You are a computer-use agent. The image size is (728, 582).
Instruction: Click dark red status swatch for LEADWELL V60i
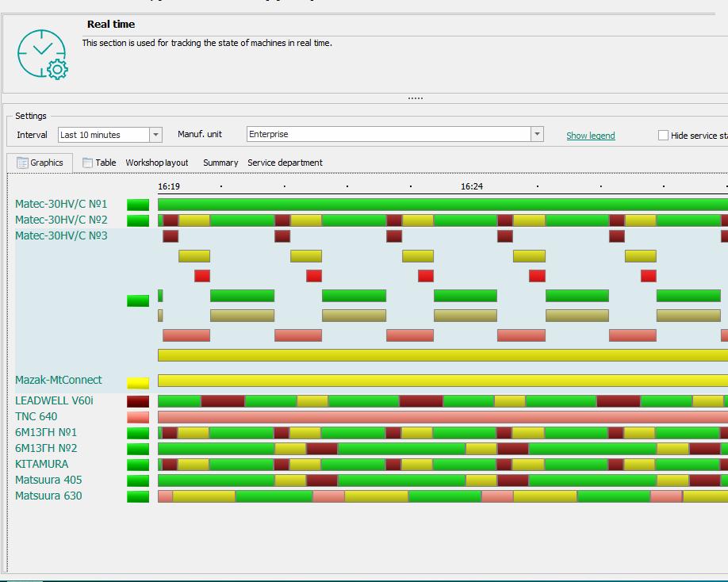coord(138,401)
